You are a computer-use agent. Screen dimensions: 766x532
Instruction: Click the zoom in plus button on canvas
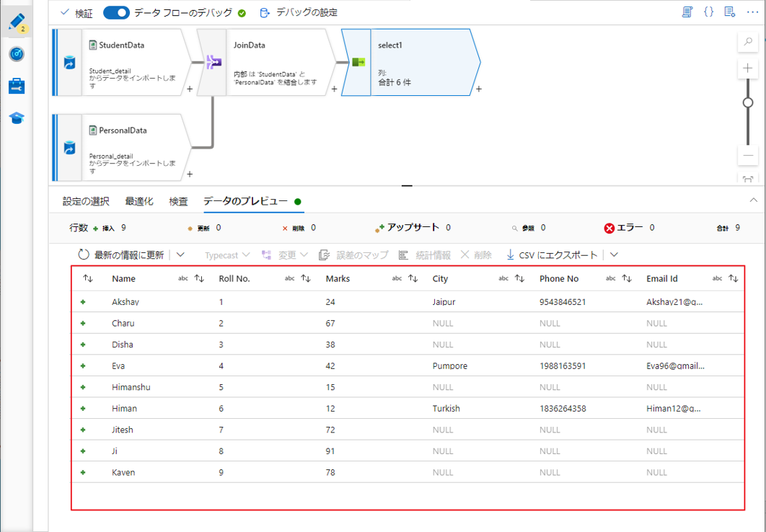(x=748, y=68)
